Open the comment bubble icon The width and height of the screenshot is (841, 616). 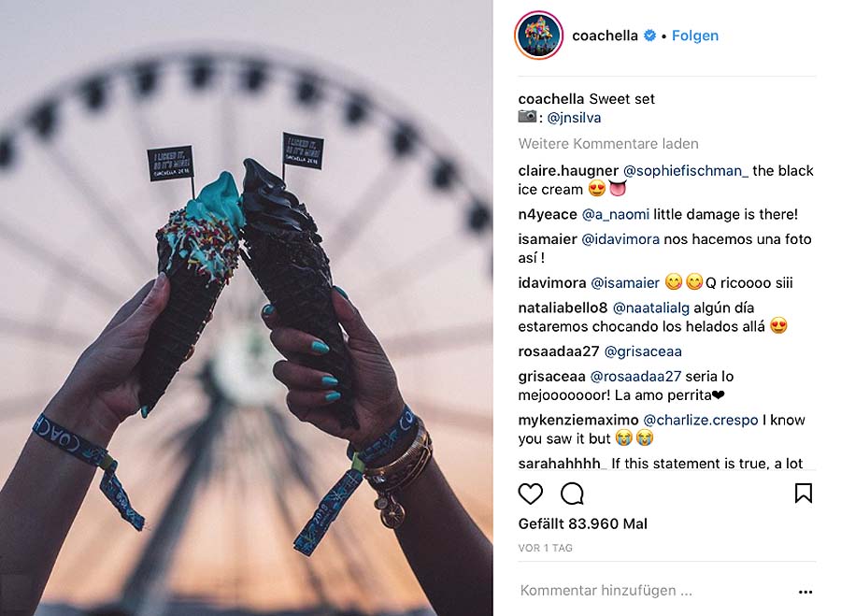tap(572, 494)
